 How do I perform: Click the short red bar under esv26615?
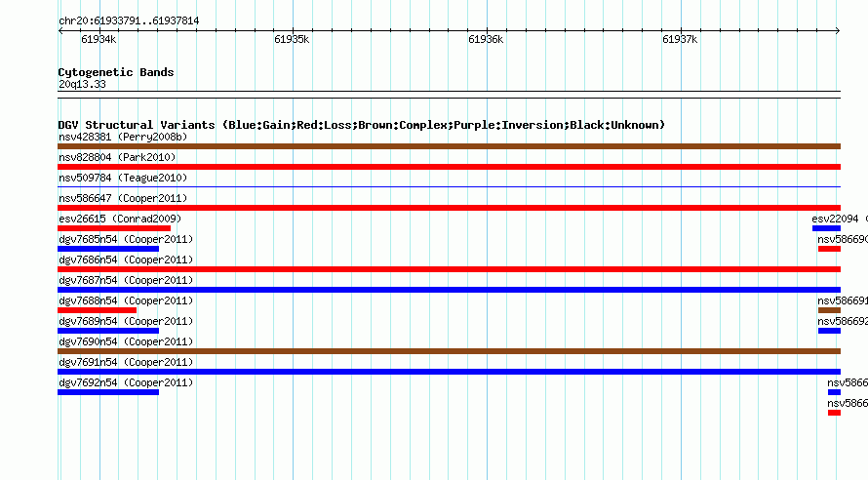coord(114,228)
